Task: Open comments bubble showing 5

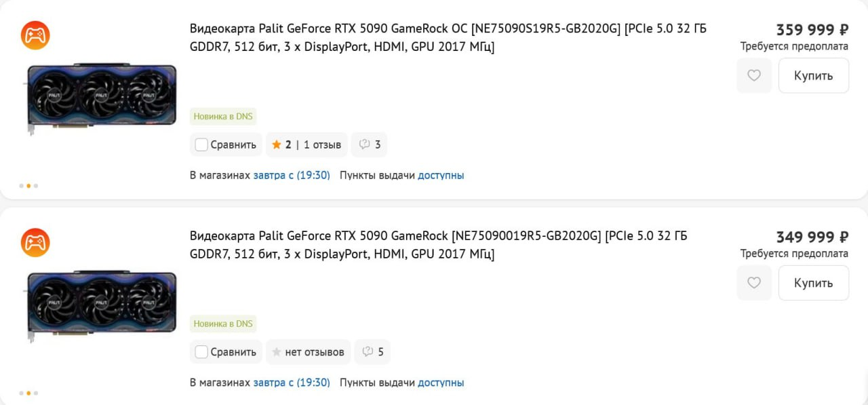Action: [x=372, y=352]
